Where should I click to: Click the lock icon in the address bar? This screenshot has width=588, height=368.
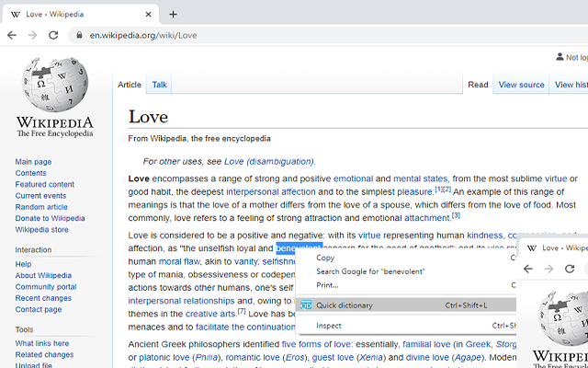[79, 35]
